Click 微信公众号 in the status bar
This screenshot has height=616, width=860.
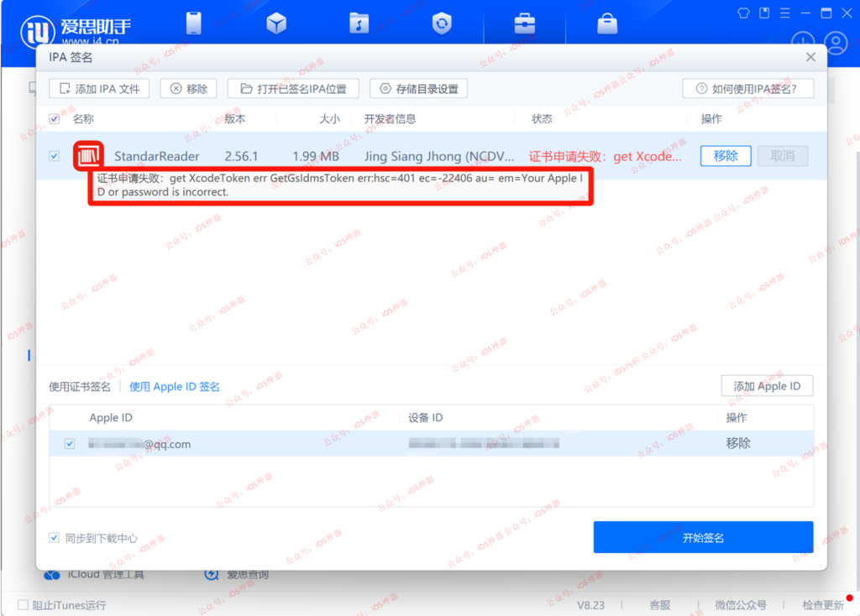[741, 605]
